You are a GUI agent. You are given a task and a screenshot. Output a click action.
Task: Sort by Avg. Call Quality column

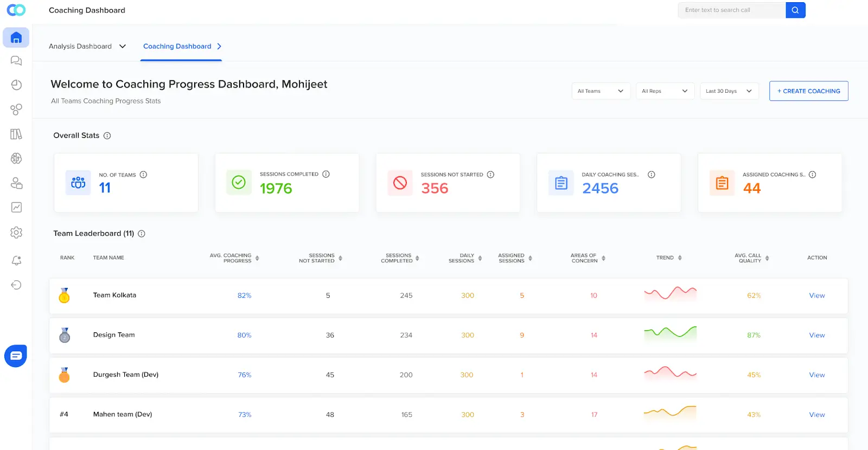click(767, 258)
